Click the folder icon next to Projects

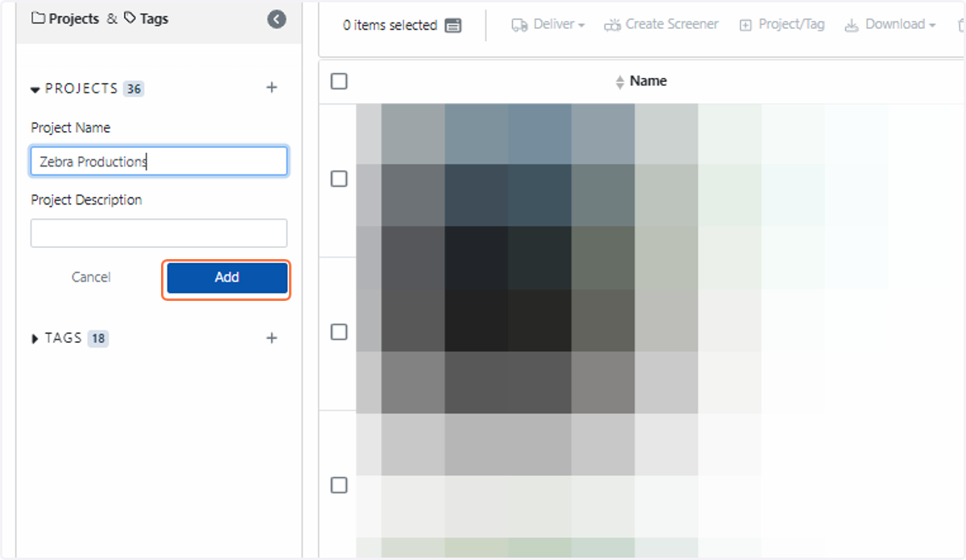coord(38,18)
